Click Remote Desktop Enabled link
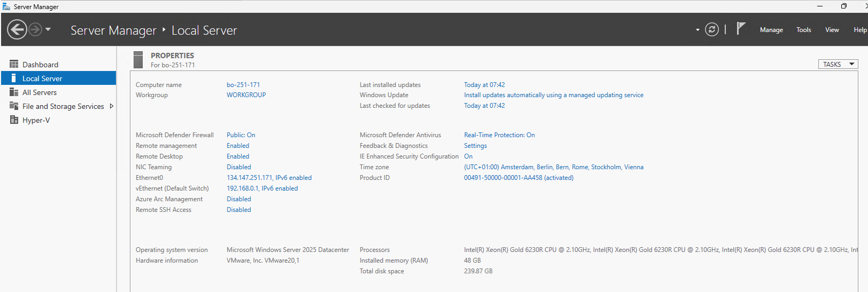 tap(238, 156)
